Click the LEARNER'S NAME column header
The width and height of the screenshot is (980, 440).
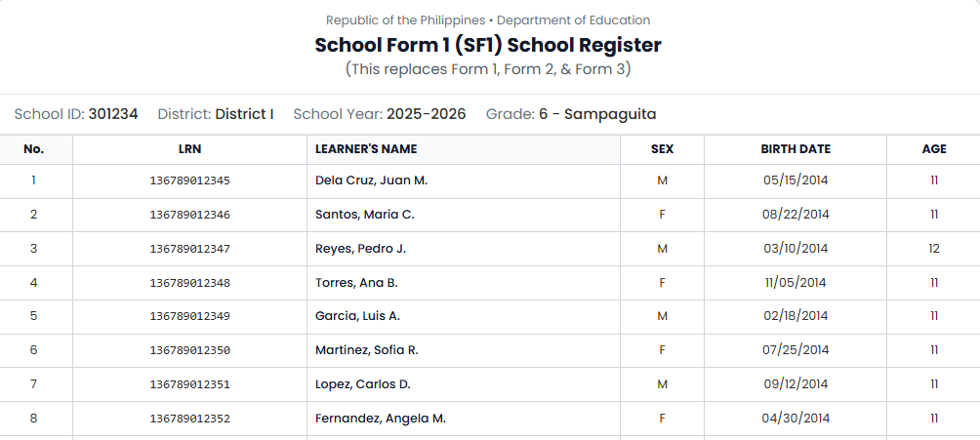point(366,149)
